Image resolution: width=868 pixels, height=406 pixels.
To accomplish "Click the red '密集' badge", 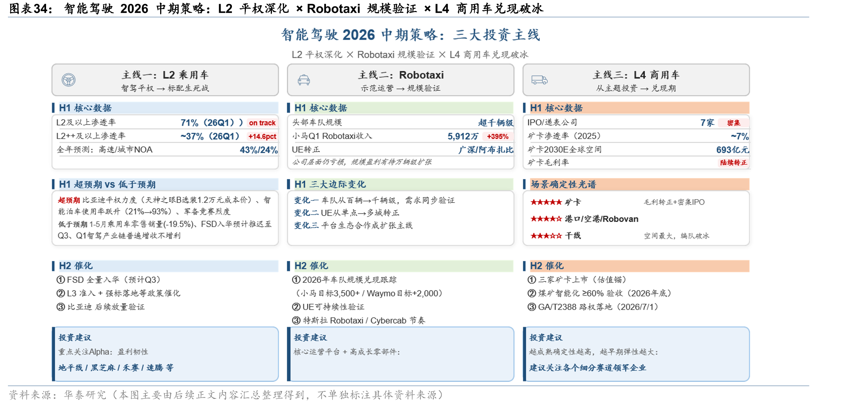I will (x=733, y=123).
